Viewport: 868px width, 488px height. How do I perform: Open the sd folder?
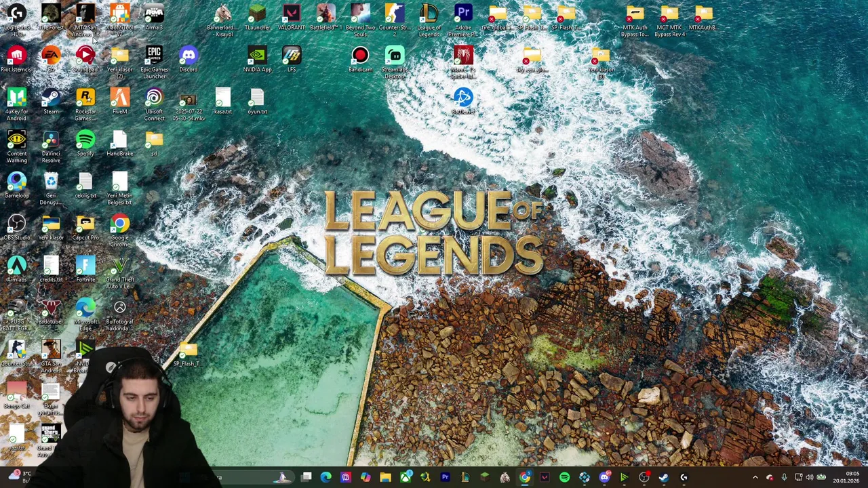[x=154, y=144]
